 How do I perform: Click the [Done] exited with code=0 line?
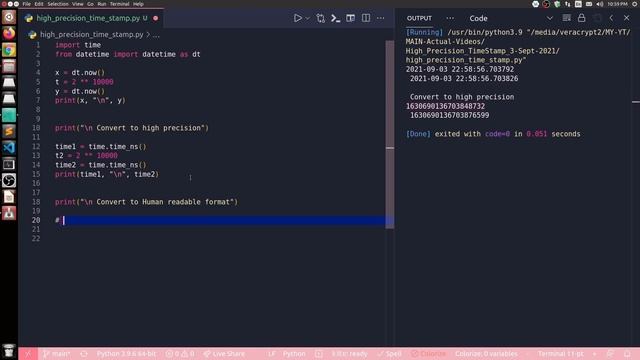click(493, 134)
